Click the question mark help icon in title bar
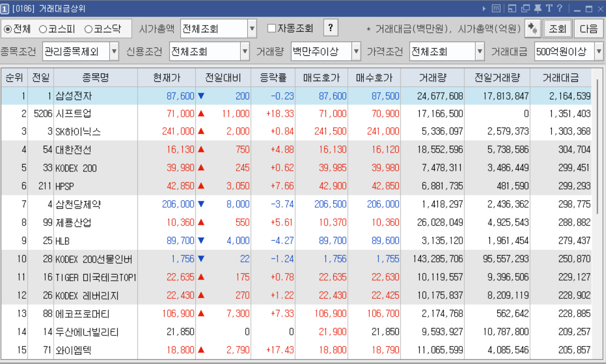The height and width of the screenshot is (364, 606). (x=560, y=8)
